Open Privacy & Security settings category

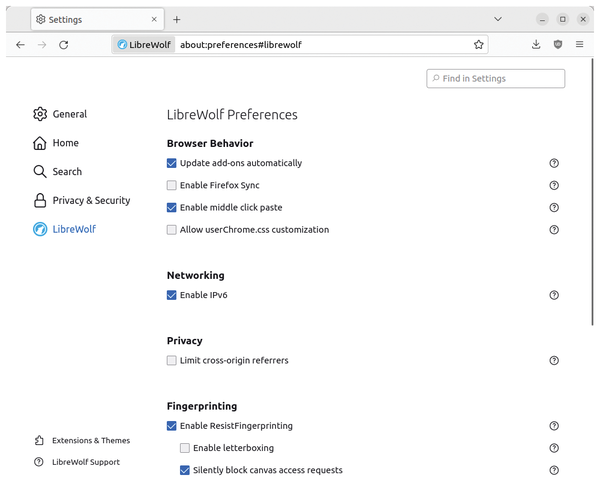click(82, 201)
